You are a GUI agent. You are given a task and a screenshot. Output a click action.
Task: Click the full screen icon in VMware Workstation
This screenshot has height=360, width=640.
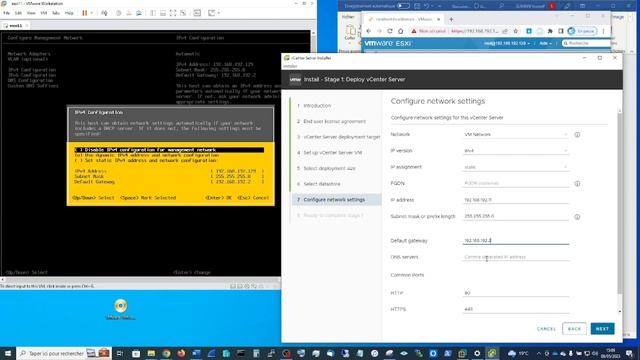tap(173, 13)
